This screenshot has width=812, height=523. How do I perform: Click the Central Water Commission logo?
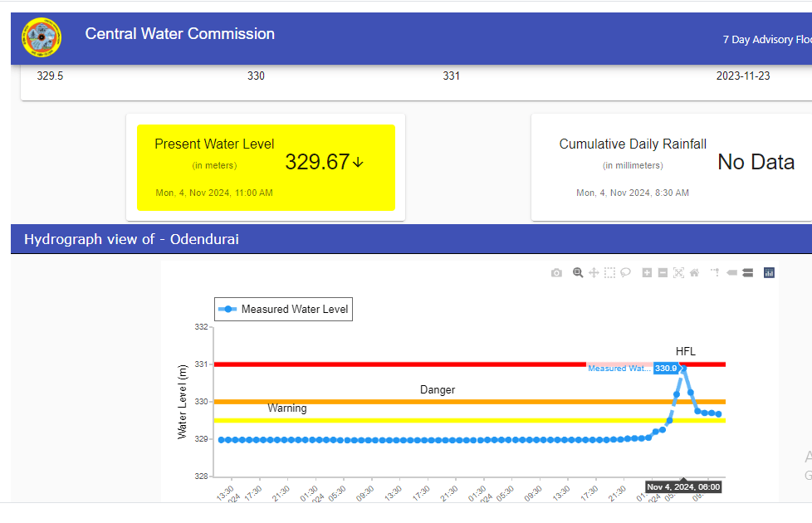(x=42, y=37)
